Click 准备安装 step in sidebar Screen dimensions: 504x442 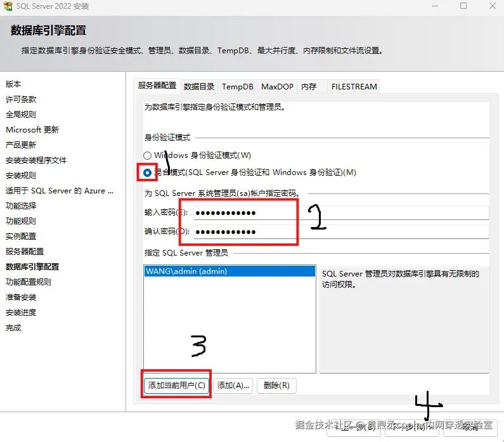(21, 297)
